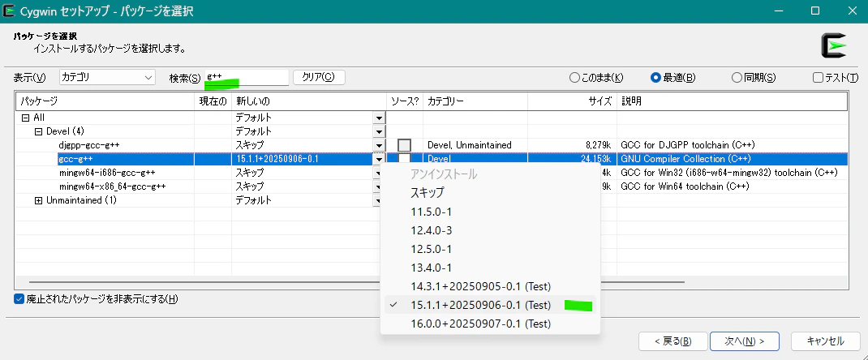Pick version 11.5.0-1 from menu
The height and width of the screenshot is (360, 868).
pos(490,212)
